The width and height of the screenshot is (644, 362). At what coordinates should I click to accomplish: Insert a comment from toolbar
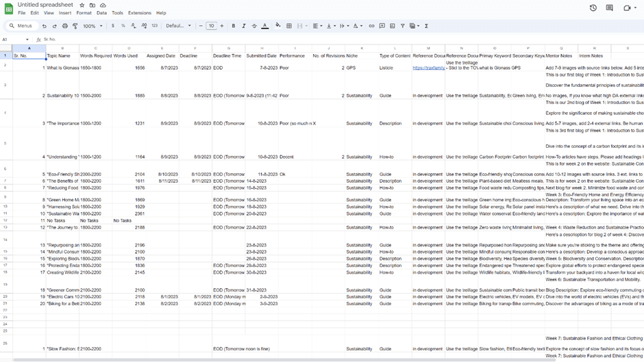(382, 26)
